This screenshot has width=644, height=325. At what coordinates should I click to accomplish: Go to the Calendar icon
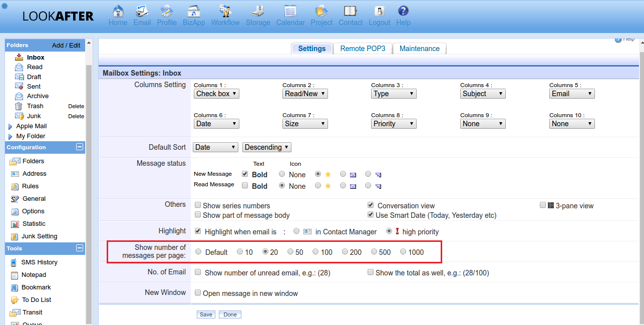tap(290, 12)
